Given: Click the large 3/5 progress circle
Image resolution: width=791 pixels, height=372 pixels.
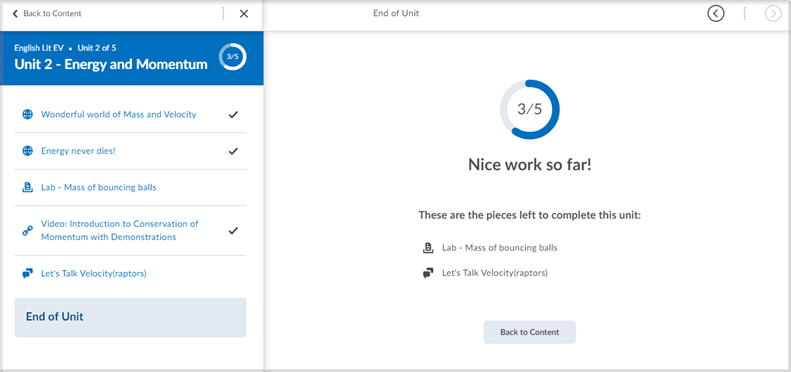Looking at the screenshot, I should (530, 110).
